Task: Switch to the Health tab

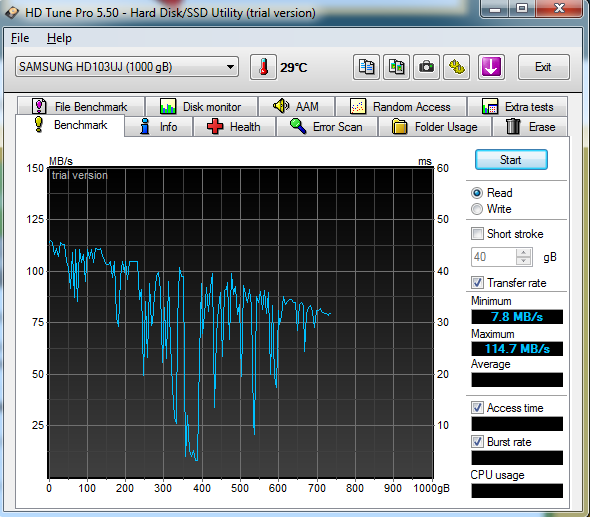Action: tap(234, 127)
